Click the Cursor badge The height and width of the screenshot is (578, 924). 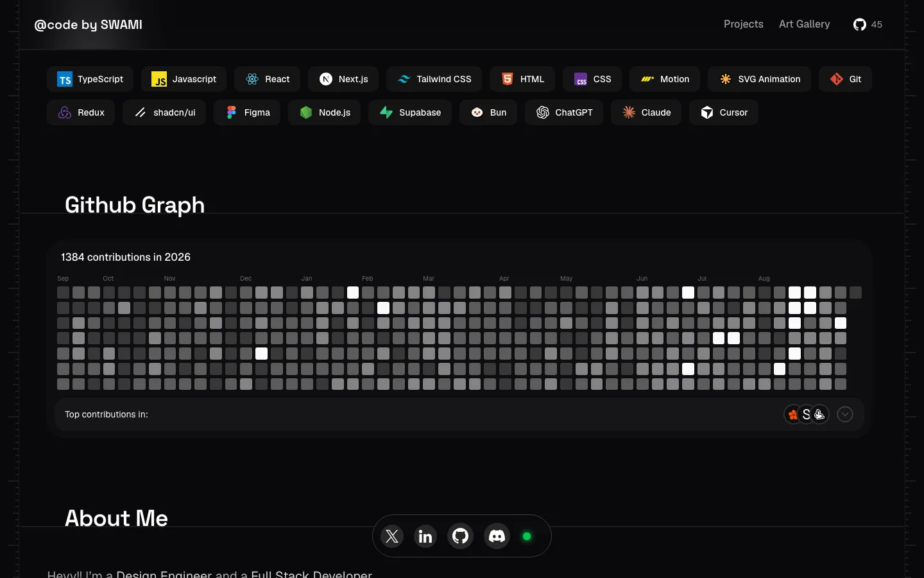pos(724,112)
